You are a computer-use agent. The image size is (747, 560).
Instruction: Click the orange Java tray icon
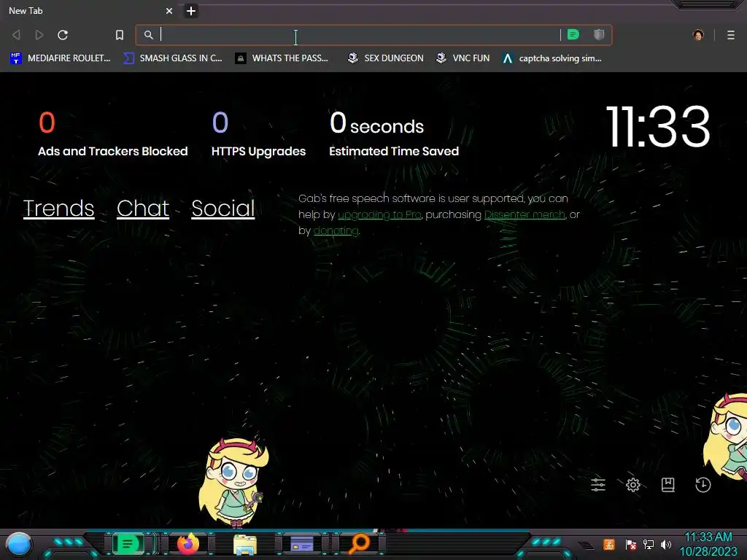pos(609,544)
